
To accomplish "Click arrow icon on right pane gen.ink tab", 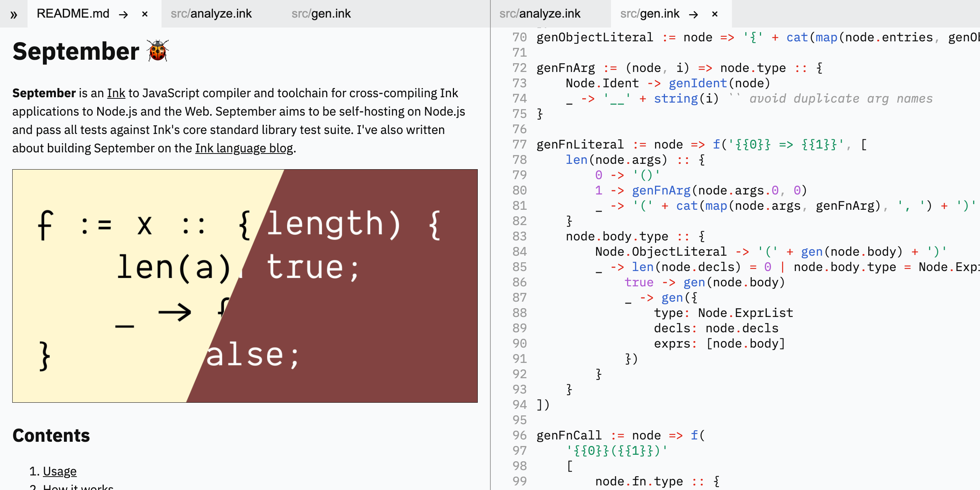I will point(694,15).
